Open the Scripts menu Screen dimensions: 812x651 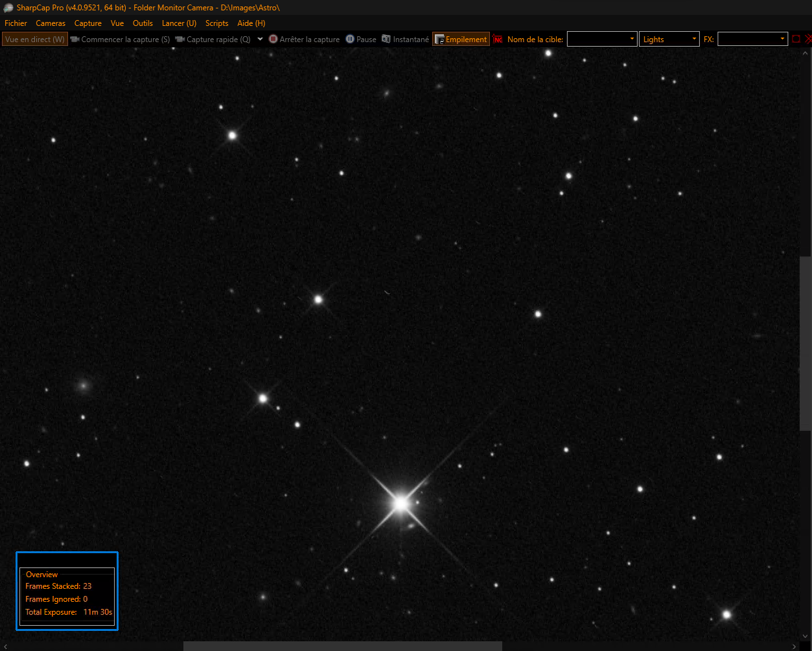tap(216, 23)
